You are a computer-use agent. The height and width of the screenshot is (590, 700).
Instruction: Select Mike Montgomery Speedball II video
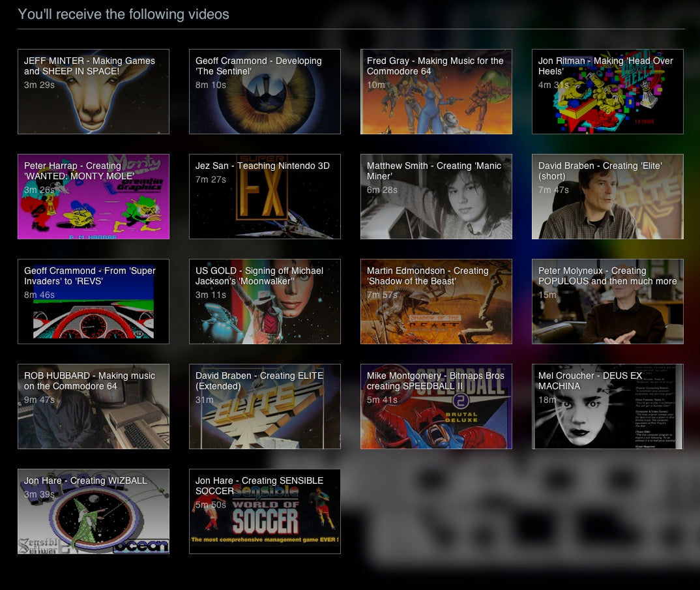coord(436,407)
